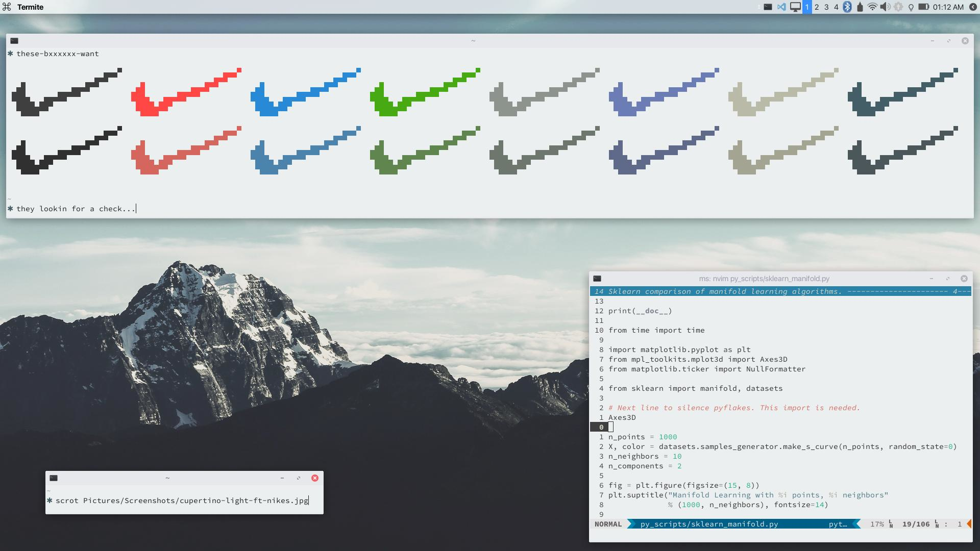This screenshot has width=980, height=551.
Task: Click the Bluetooth tray icon
Action: click(847, 7)
